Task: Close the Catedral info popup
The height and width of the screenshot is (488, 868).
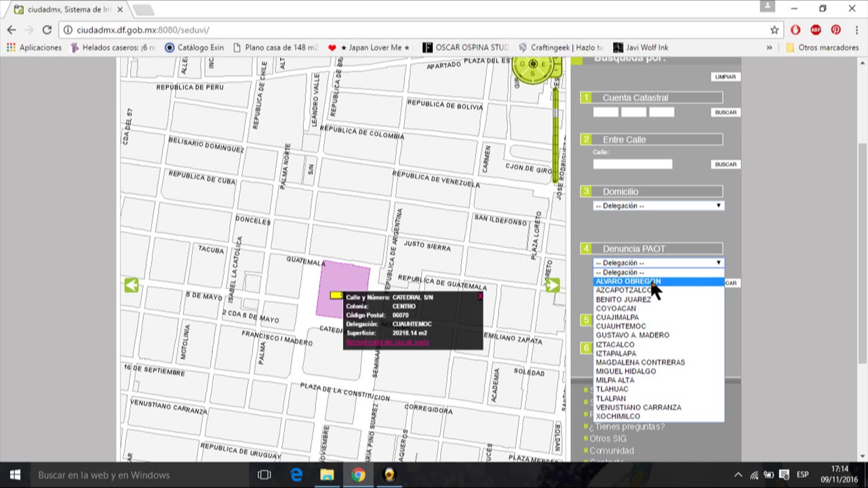Action: coord(480,296)
